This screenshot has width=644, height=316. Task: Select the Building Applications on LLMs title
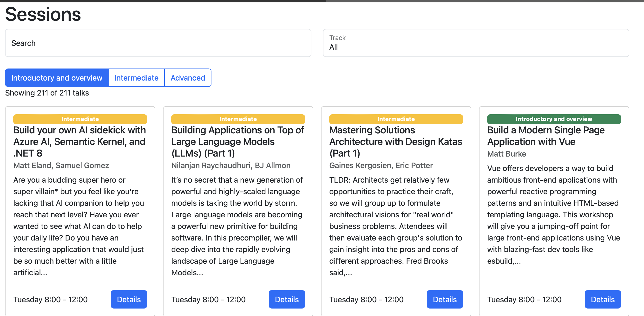click(x=237, y=141)
